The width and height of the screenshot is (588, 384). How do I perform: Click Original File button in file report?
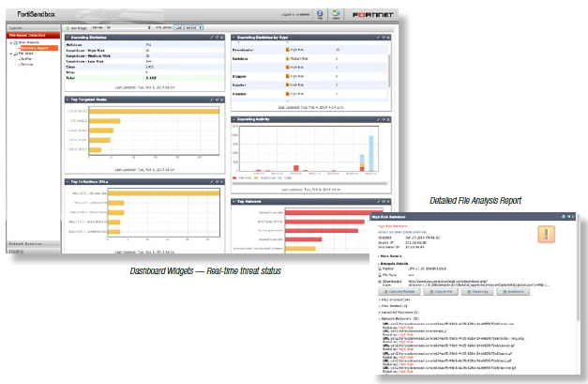441,292
